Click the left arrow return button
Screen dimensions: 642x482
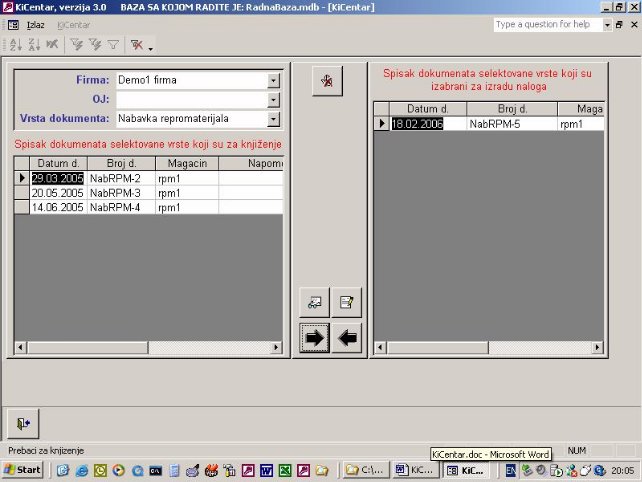coord(347,338)
